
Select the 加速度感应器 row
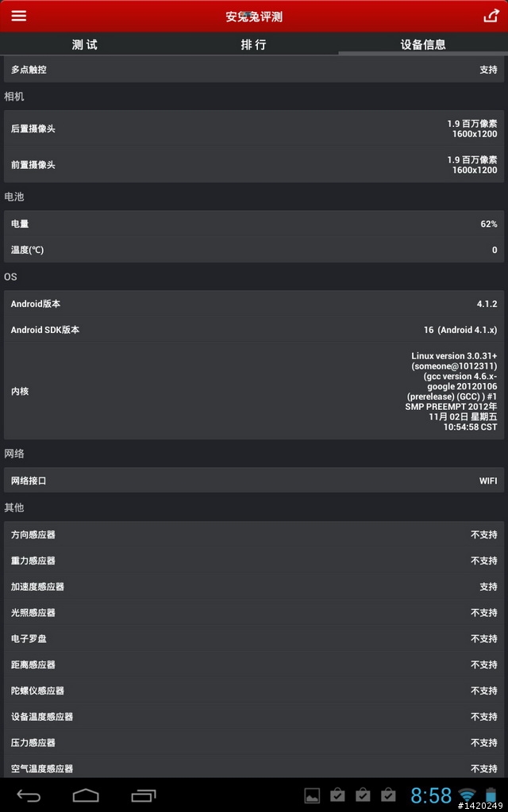pos(254,586)
